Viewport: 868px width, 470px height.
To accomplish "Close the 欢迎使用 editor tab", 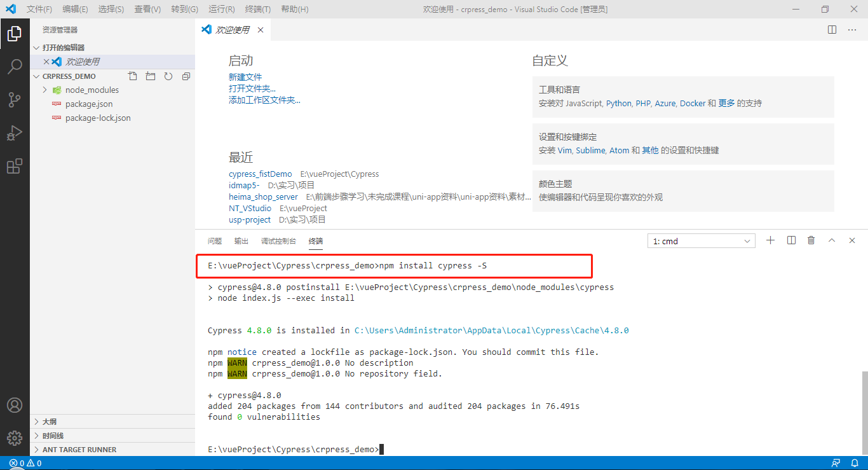I will tap(261, 30).
